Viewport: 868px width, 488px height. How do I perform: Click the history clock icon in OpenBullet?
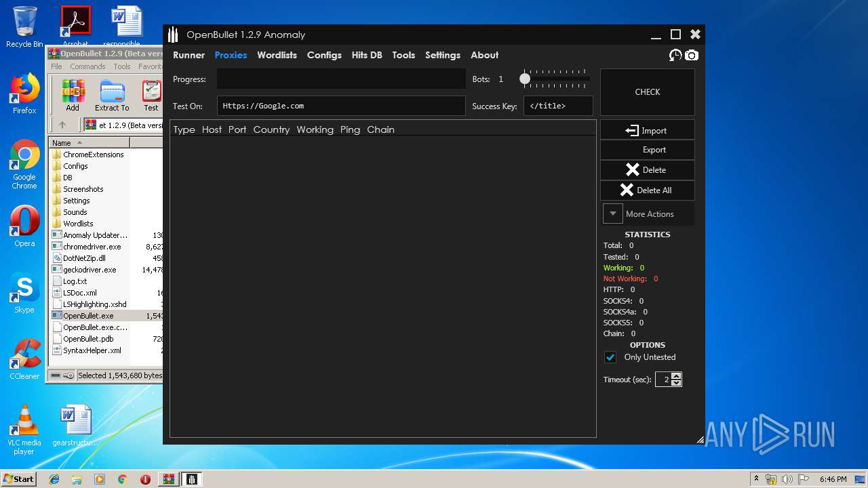click(x=675, y=56)
